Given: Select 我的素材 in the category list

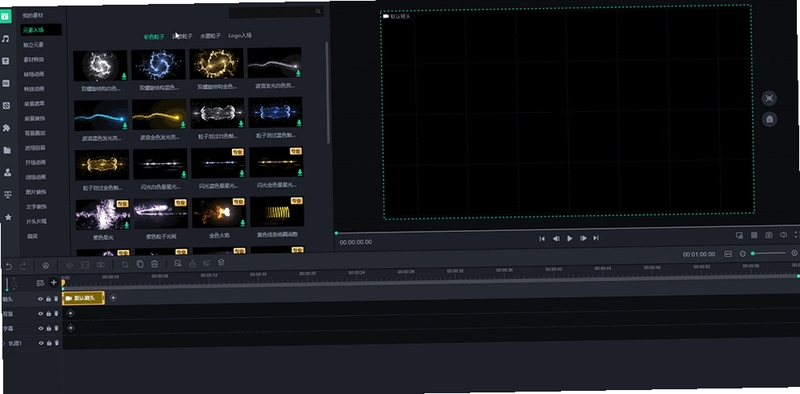Looking at the screenshot, I should [32, 16].
